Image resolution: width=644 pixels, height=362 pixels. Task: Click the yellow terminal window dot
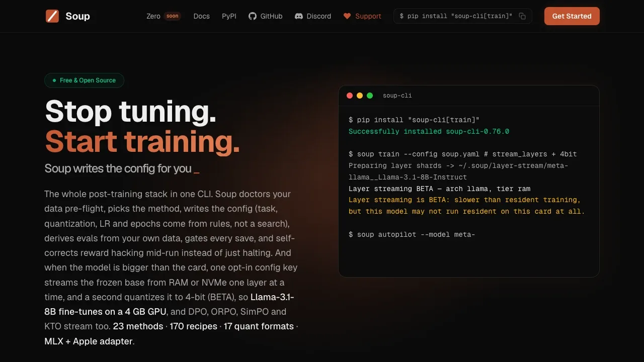tap(360, 96)
